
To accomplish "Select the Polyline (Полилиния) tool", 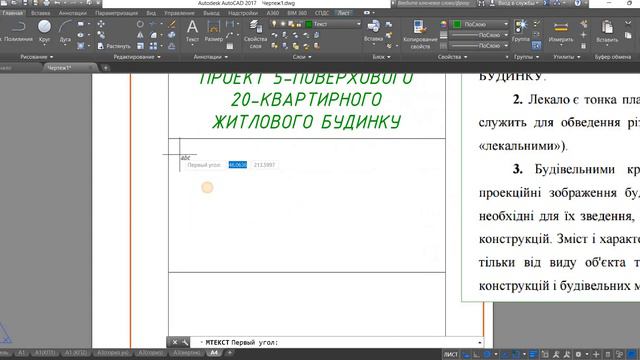I will tap(17, 32).
